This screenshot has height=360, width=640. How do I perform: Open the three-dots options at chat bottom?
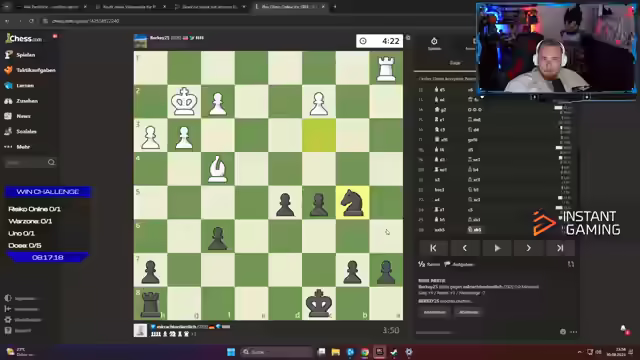coord(574,332)
